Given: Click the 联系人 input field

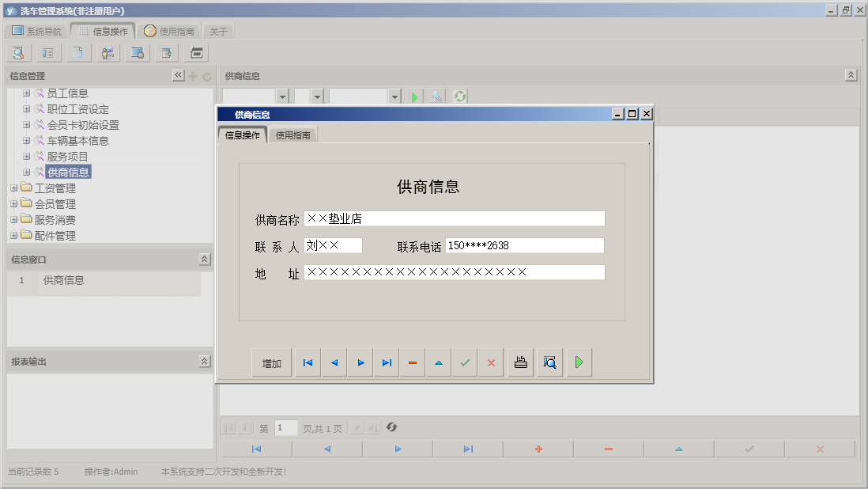Looking at the screenshot, I should coord(334,245).
